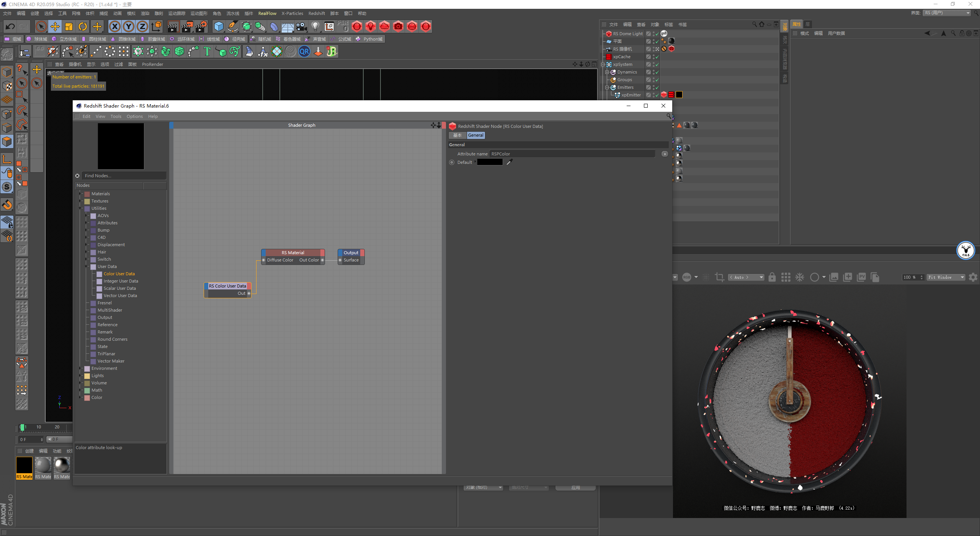Click the General tab in shader node
Screen dimensions: 980x536
475,135
